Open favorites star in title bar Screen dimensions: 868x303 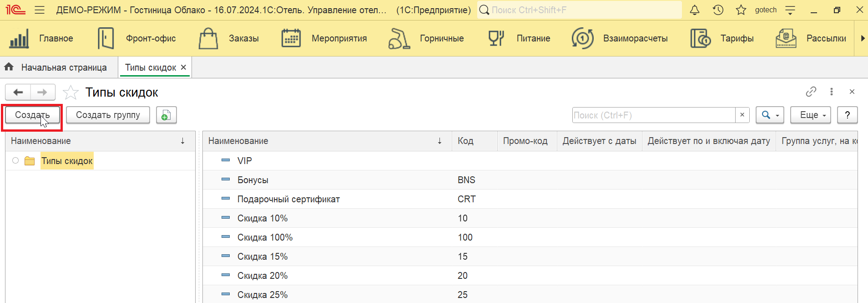click(x=741, y=10)
